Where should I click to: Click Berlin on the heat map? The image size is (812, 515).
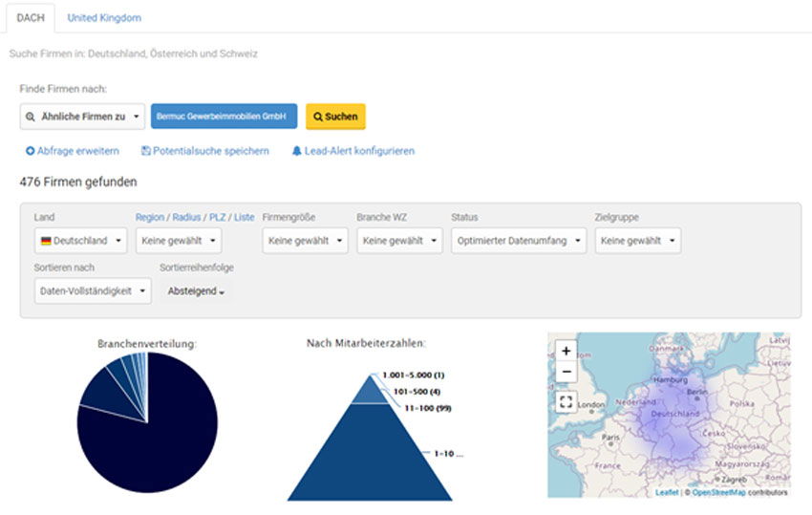pyautogui.click(x=696, y=393)
